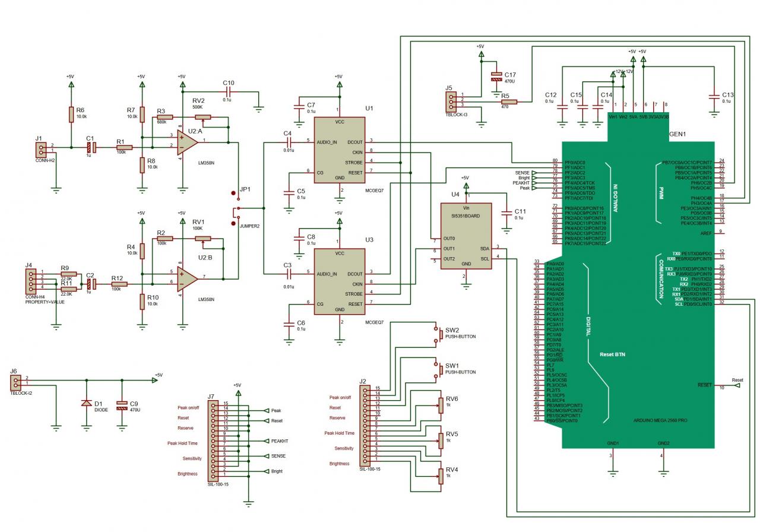760x532 pixels.
Task: Click the U4 SI5351BOARD module
Action: 466,236
